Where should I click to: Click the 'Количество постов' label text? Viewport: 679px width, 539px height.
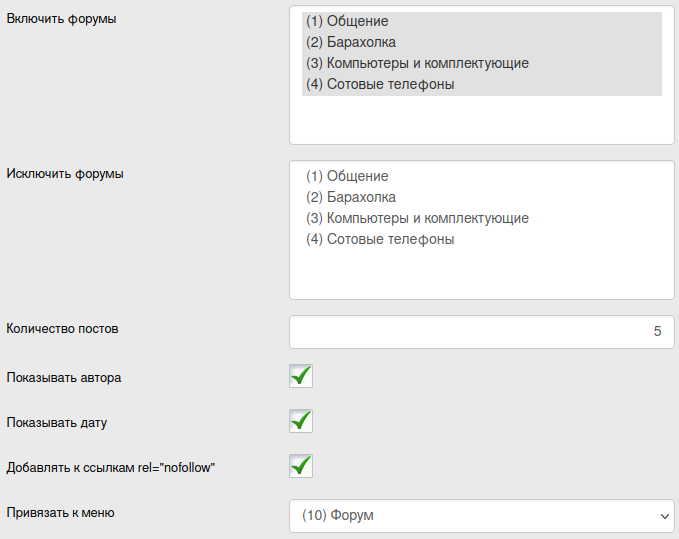coord(69,328)
